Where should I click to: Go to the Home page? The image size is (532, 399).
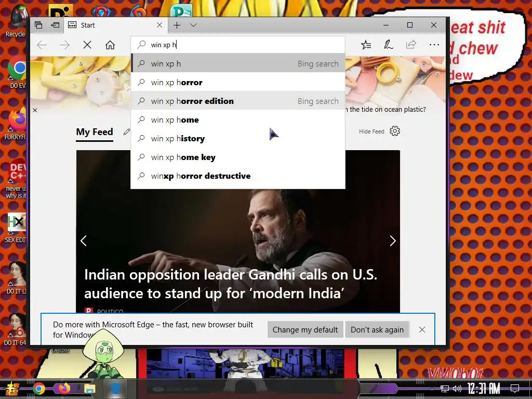(110, 45)
